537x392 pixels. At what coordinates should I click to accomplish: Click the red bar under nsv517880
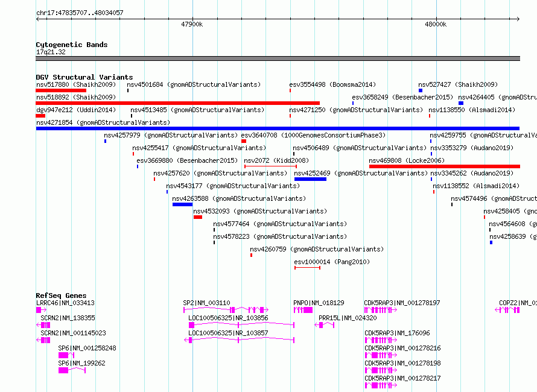[61, 90]
